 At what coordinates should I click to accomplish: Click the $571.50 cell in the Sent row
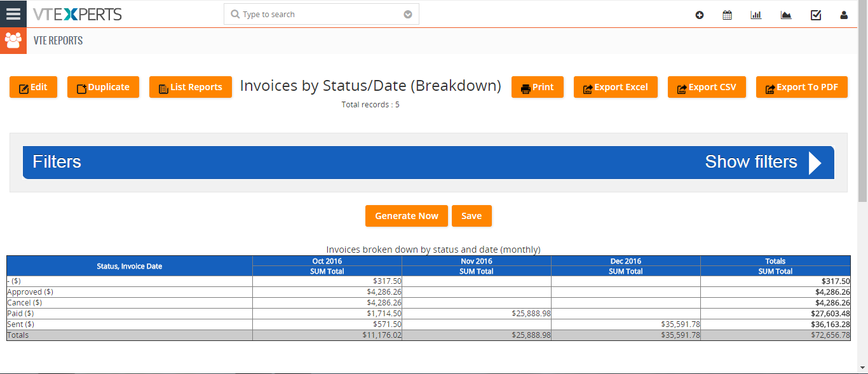point(327,324)
